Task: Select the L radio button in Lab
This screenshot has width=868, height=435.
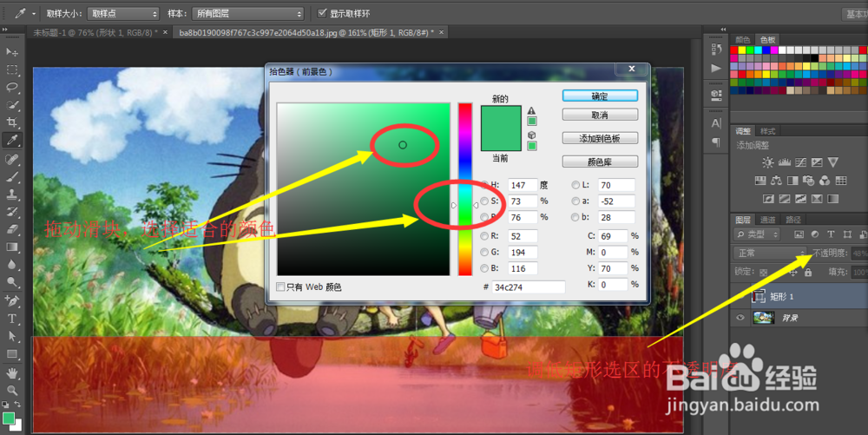Action: point(575,185)
